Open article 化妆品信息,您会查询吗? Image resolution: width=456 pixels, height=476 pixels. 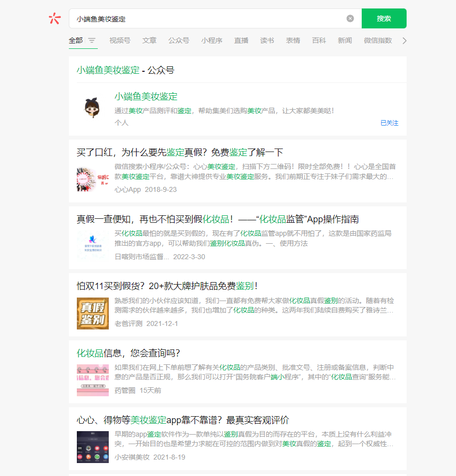(x=129, y=353)
